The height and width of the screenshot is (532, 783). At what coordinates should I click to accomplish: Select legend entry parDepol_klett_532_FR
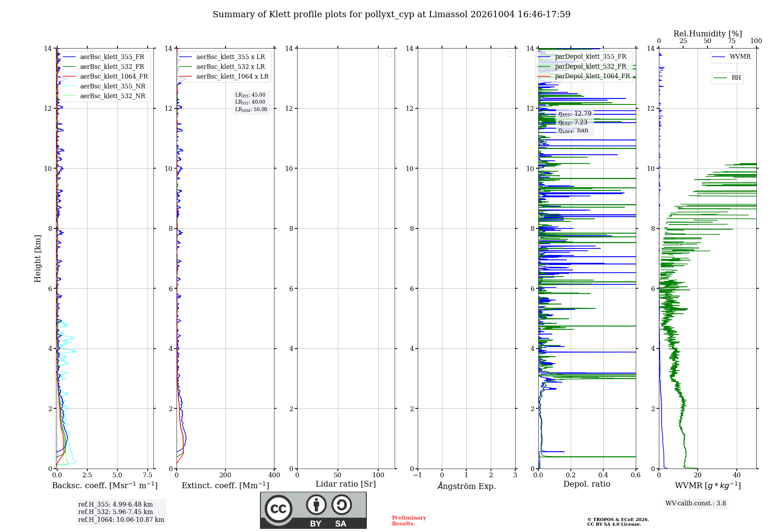click(x=582, y=66)
